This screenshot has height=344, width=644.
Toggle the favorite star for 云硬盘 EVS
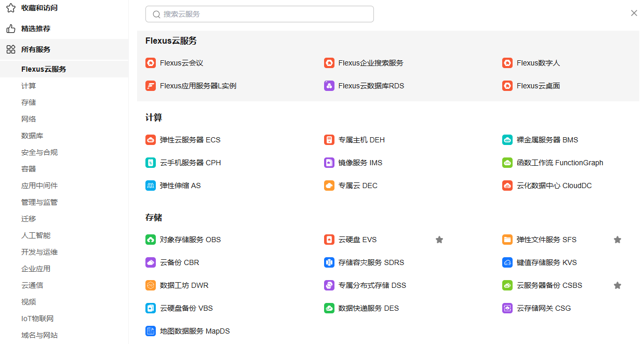tap(439, 240)
